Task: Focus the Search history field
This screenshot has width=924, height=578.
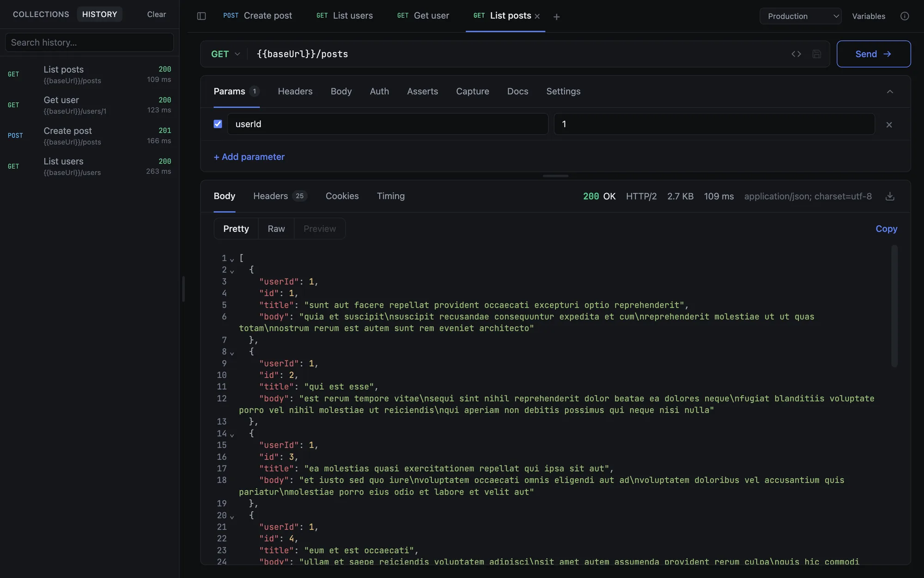Action: point(90,43)
